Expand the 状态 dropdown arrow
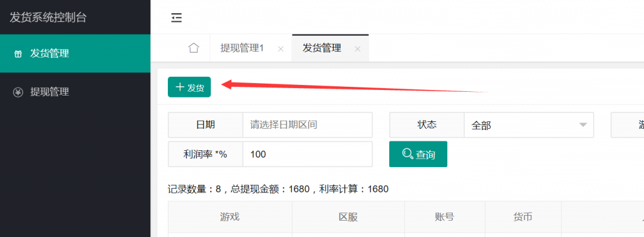644x237 pixels. (x=583, y=125)
